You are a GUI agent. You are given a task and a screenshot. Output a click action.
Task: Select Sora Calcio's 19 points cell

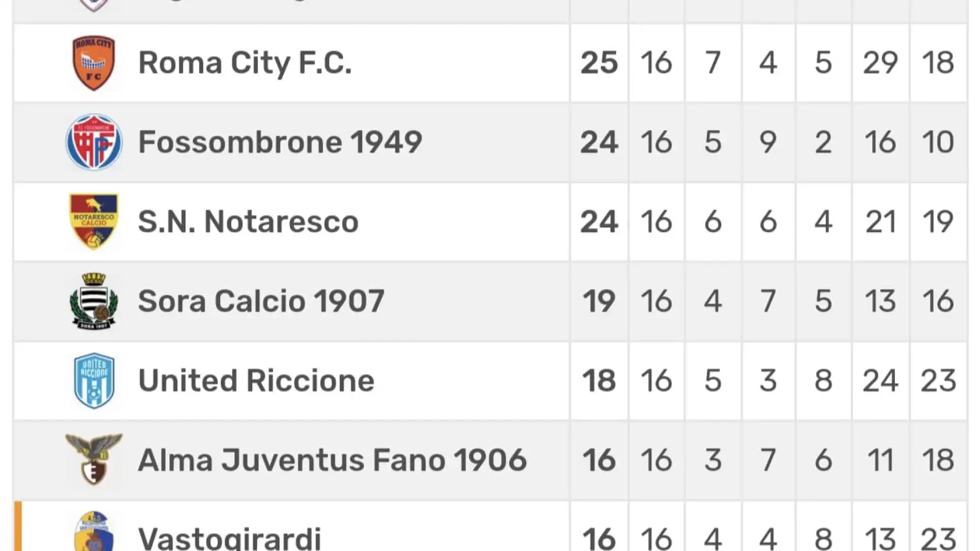click(x=599, y=301)
